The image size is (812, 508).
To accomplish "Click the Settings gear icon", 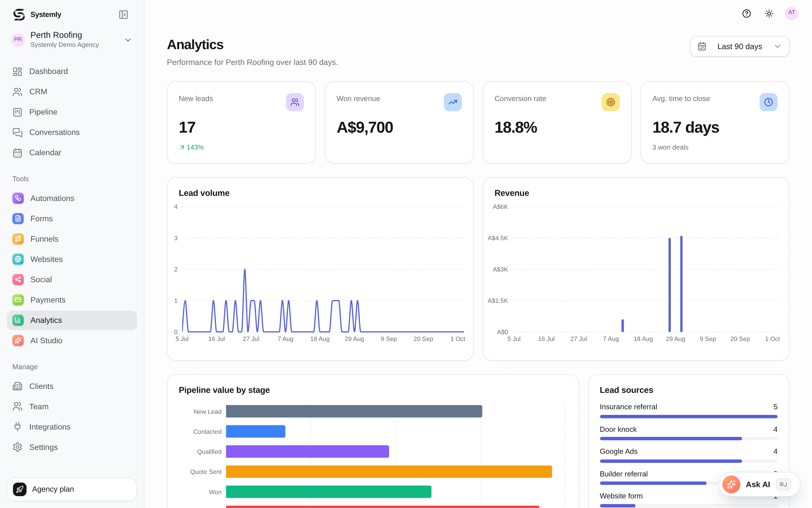I will point(17,447).
